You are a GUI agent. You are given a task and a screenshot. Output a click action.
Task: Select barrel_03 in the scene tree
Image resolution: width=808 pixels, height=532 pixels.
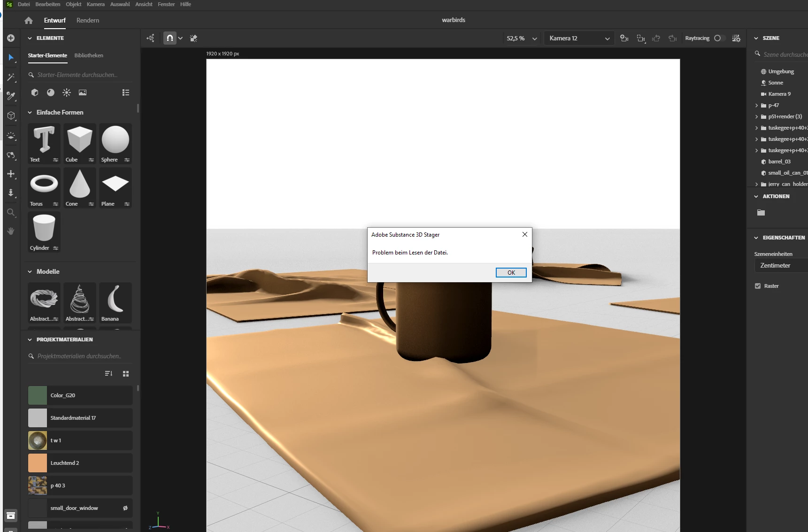(779, 162)
